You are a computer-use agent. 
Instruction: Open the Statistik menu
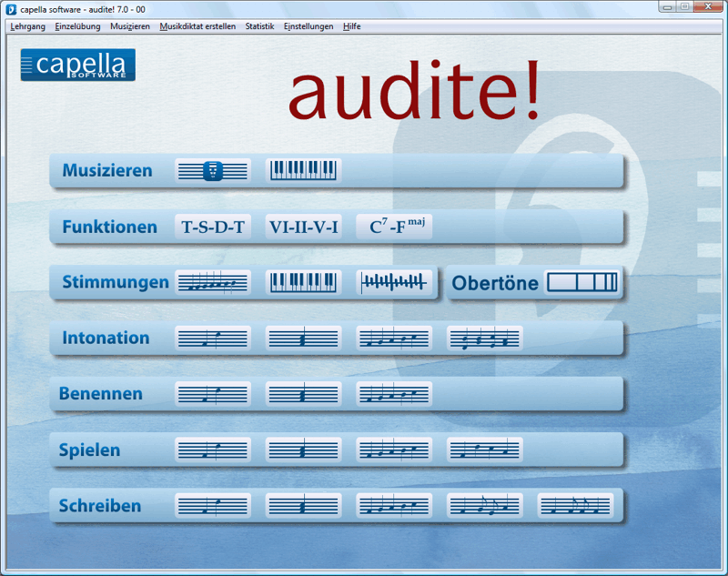point(259,26)
